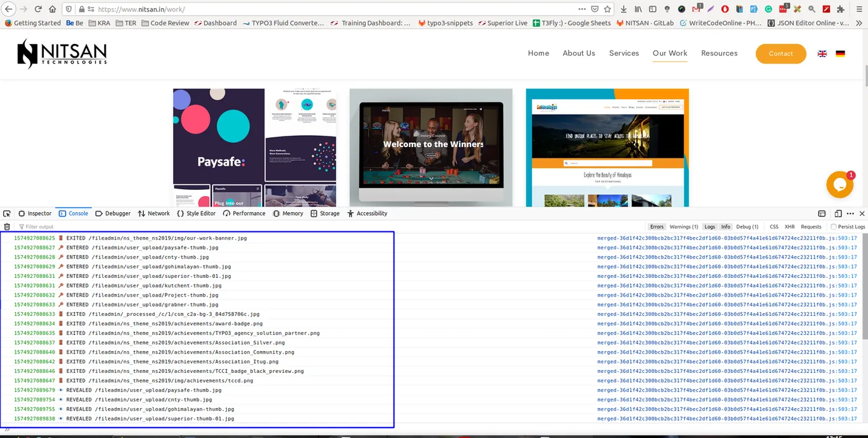
Task: Toggle the XHR console filter
Action: click(789, 227)
